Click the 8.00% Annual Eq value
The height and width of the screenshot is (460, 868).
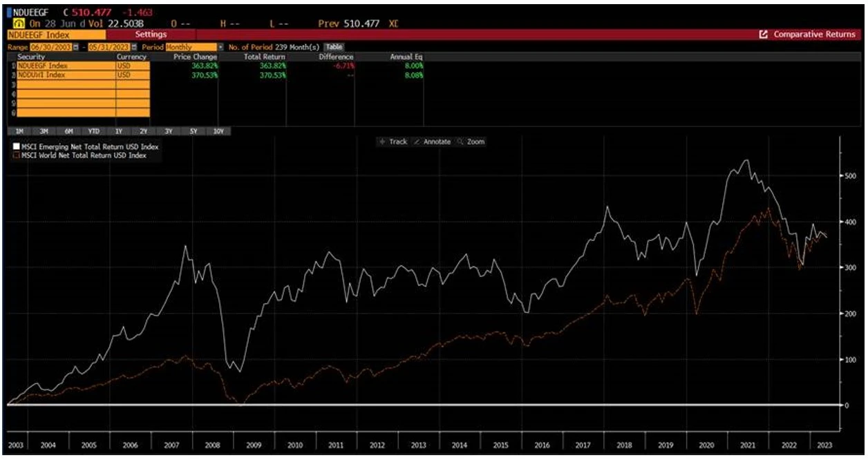click(415, 66)
